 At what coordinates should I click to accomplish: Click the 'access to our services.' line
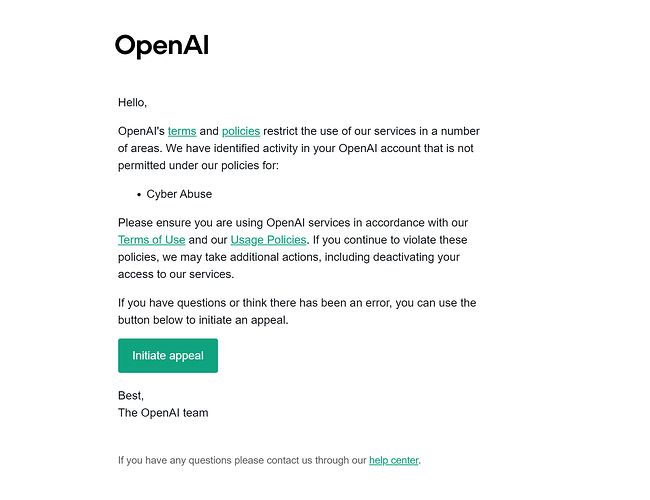176,274
